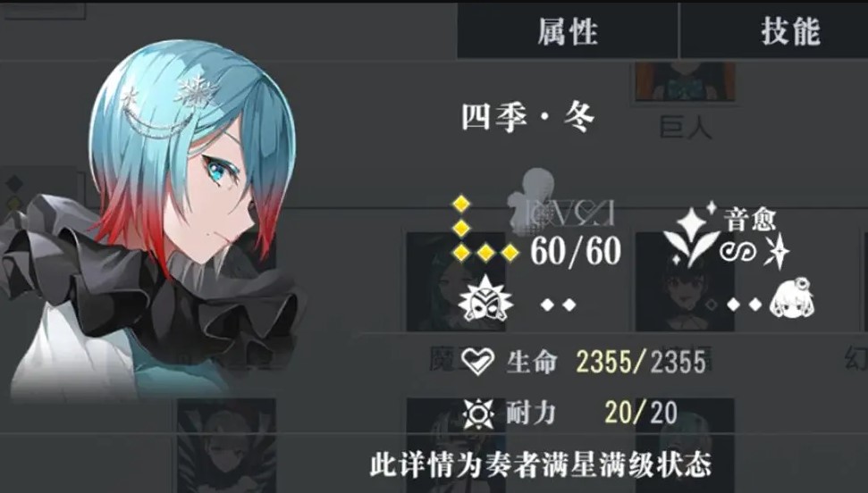The height and width of the screenshot is (493, 868).
Task: Tap the sun icon beside 耐力
Action: pyautogui.click(x=478, y=414)
